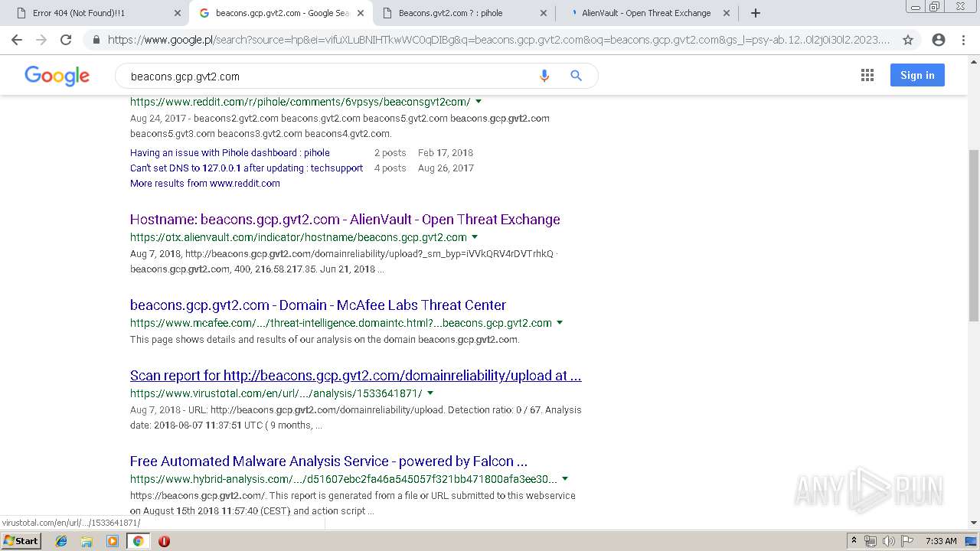980x551 pixels.
Task: Open the file explorer taskbar icon
Action: tap(87, 541)
